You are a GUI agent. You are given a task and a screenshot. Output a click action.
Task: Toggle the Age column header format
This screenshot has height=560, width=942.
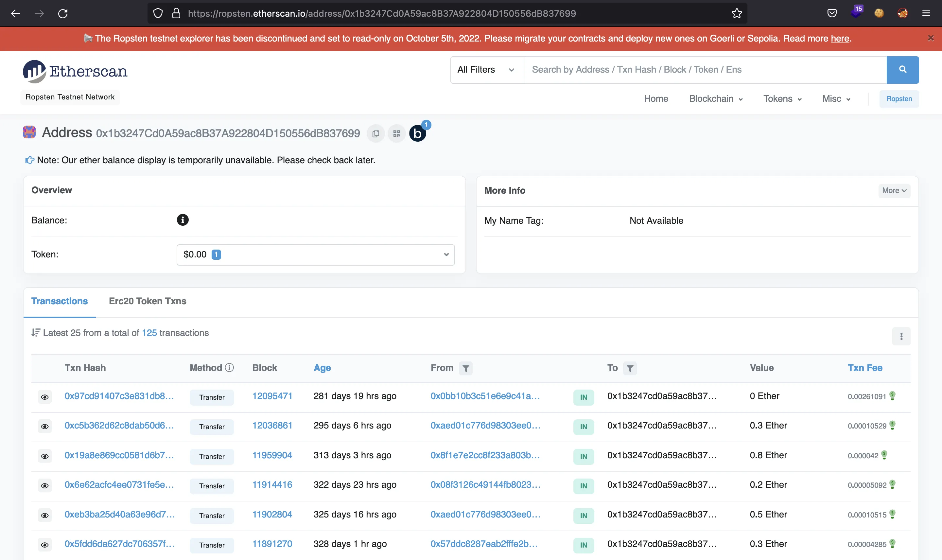click(x=322, y=368)
